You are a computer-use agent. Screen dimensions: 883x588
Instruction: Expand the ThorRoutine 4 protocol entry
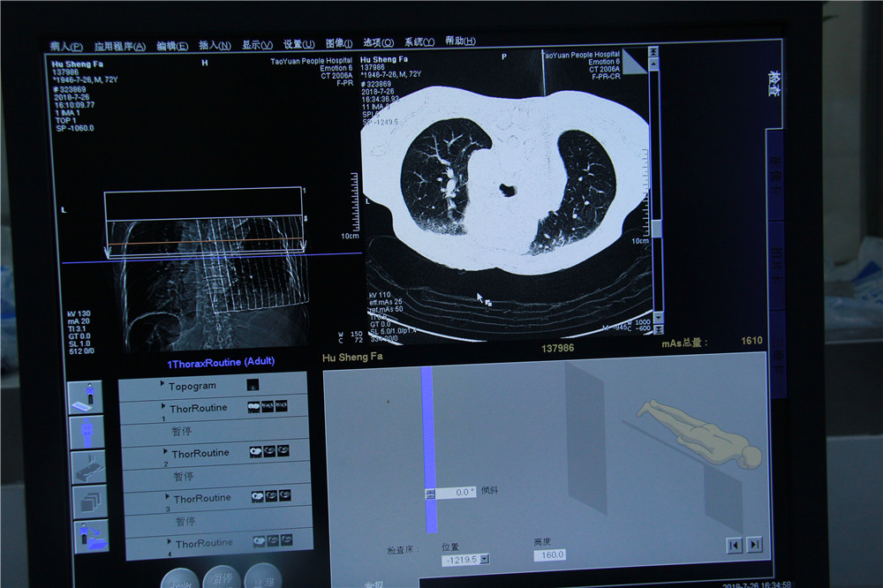pyautogui.click(x=169, y=541)
